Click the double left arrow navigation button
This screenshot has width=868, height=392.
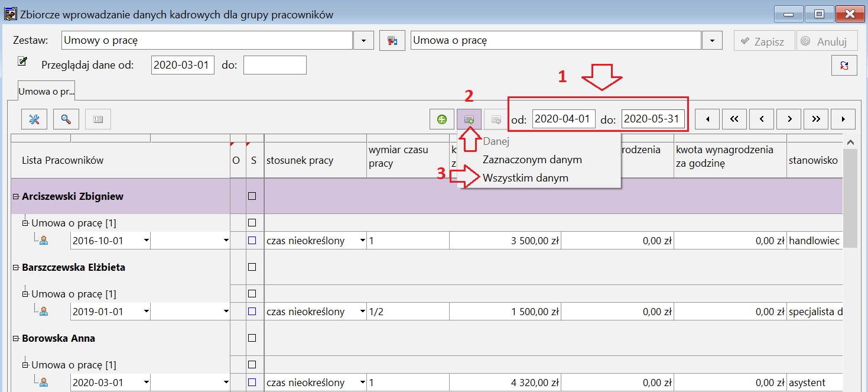click(734, 119)
